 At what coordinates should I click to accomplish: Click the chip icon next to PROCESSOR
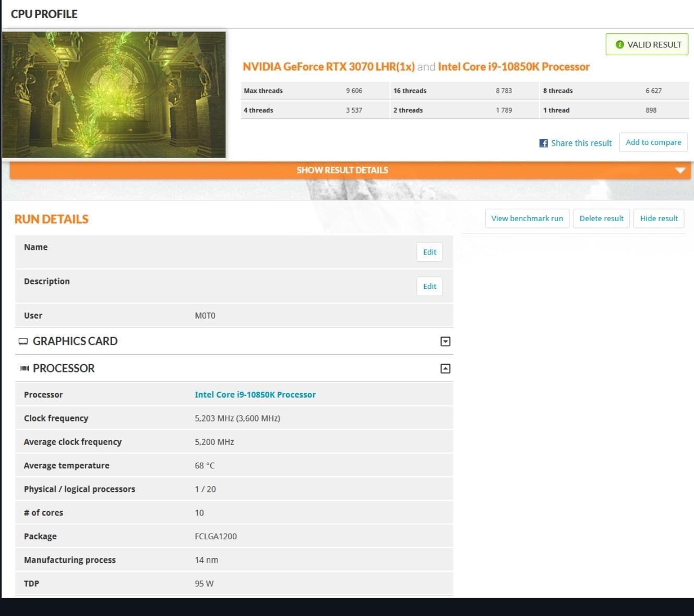click(24, 368)
